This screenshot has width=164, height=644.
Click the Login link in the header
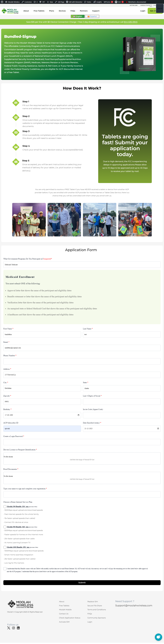click(x=143, y=11)
